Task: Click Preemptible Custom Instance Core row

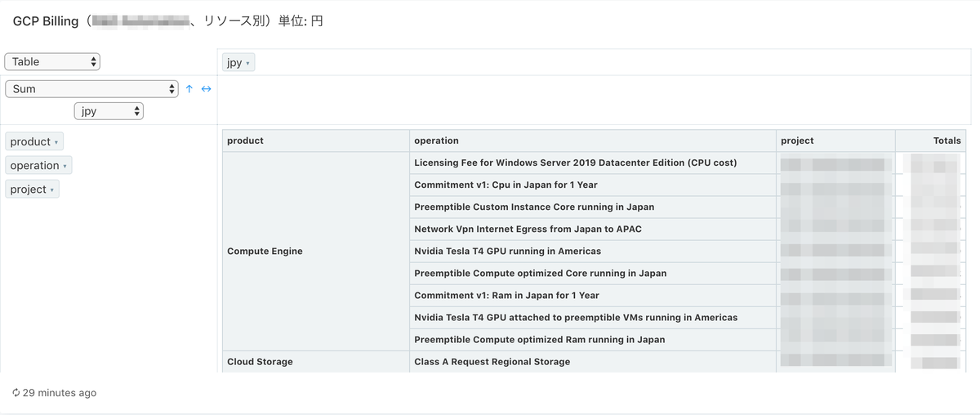Action: (x=593, y=207)
